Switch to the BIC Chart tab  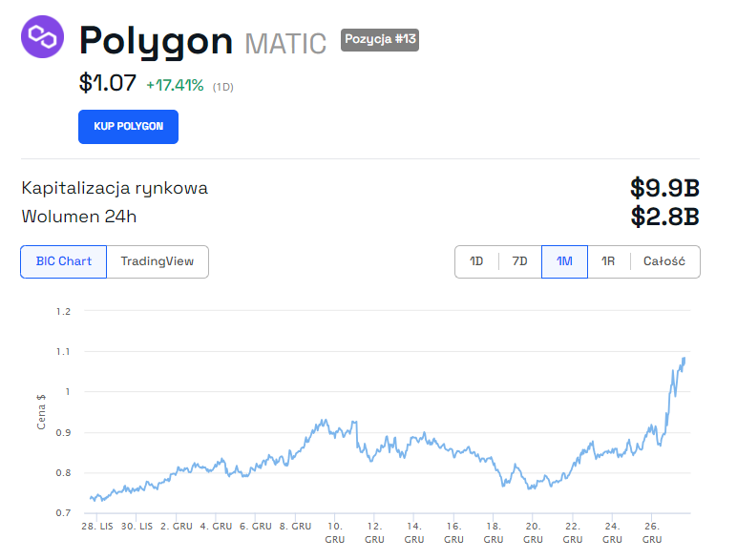coord(64,261)
